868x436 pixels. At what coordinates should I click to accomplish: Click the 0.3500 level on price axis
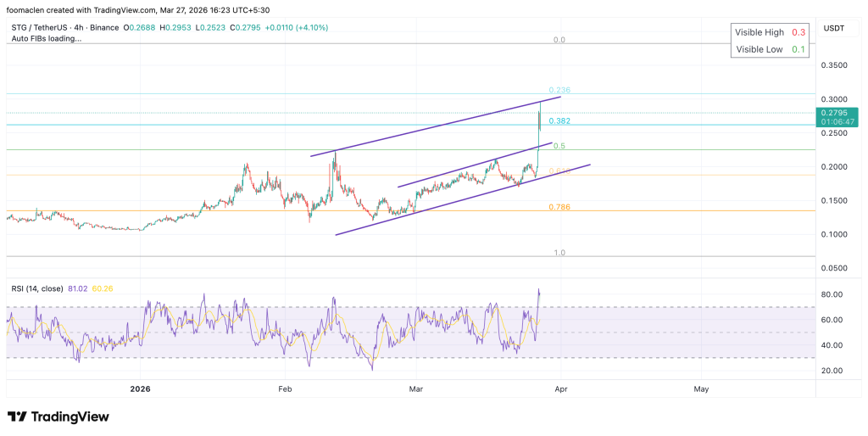coord(835,65)
